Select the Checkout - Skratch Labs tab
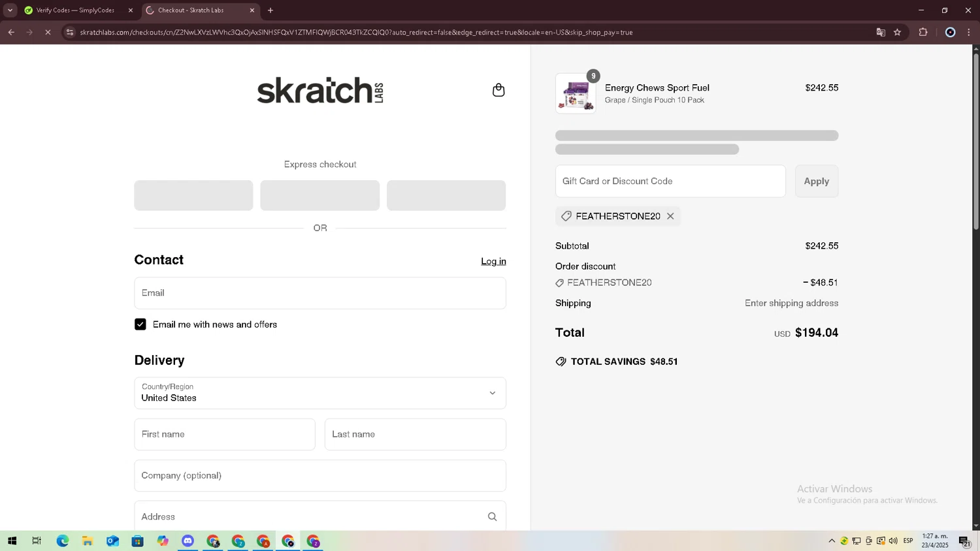This screenshot has width=980, height=551. pos(201,10)
